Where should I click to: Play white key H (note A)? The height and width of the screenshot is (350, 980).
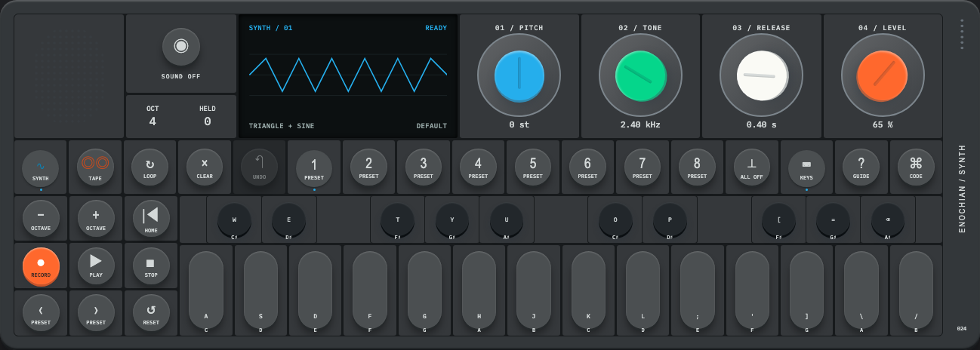[479, 290]
